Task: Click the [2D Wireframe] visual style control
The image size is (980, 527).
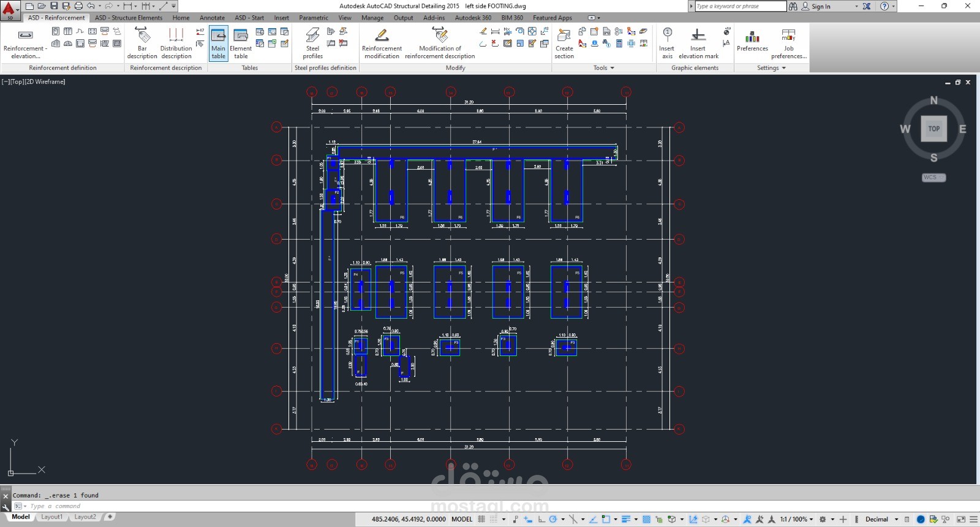Action: (x=45, y=82)
